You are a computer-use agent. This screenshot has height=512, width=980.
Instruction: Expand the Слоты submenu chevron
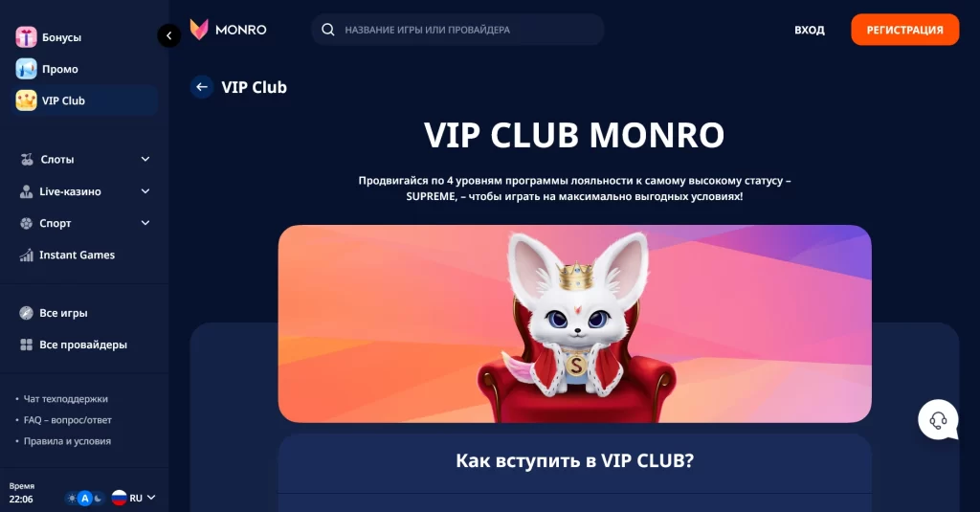[x=145, y=160]
